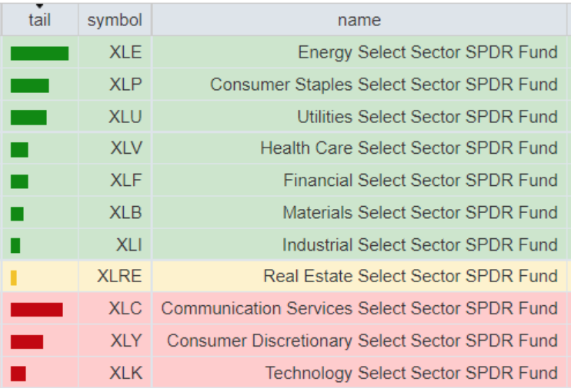Open Communication Services Select Sector SPDR Fund
This screenshot has height=392, width=571.
[359, 309]
